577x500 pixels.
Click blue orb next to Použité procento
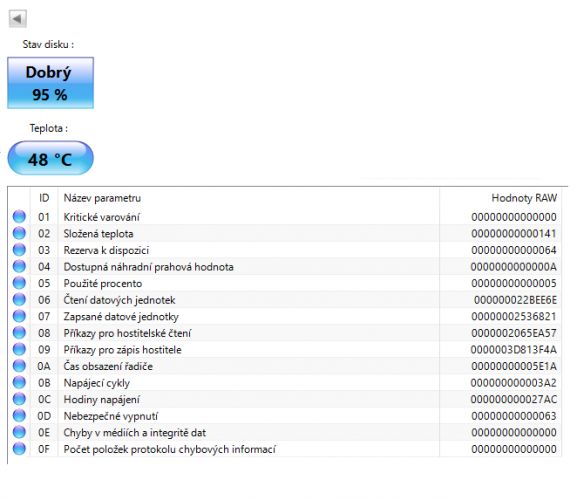(x=19, y=283)
